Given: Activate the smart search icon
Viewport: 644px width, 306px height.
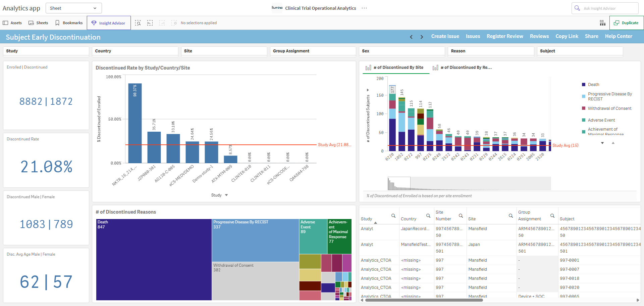Looking at the screenshot, I should 138,23.
